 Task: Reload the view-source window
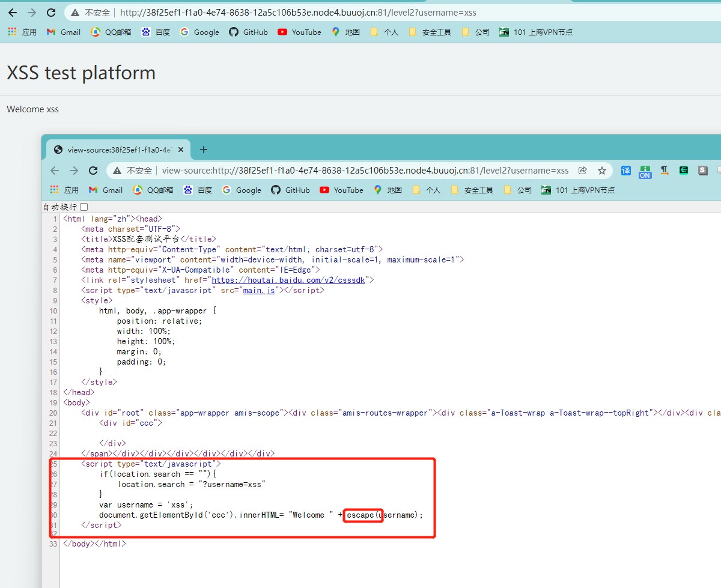click(x=93, y=171)
